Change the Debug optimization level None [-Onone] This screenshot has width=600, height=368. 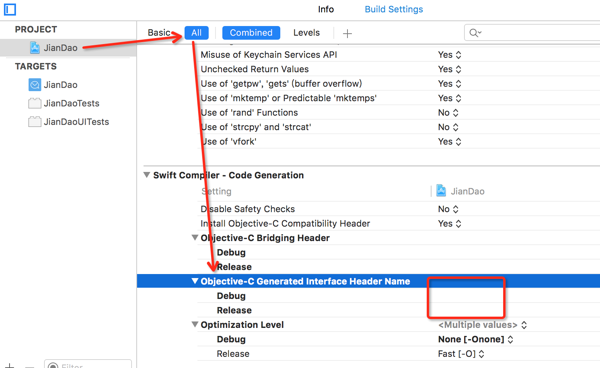(476, 339)
